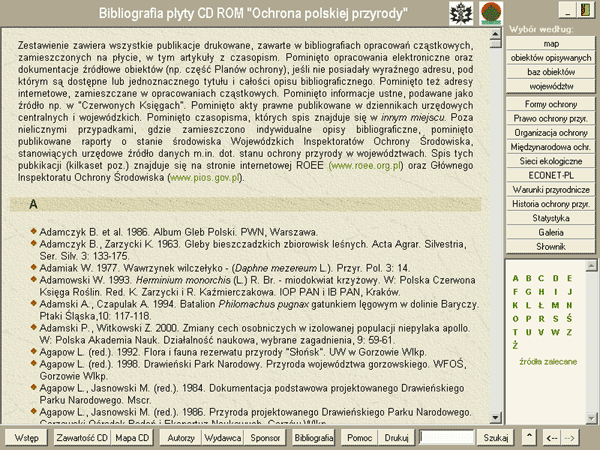Click the green tree logo icon

491,13
